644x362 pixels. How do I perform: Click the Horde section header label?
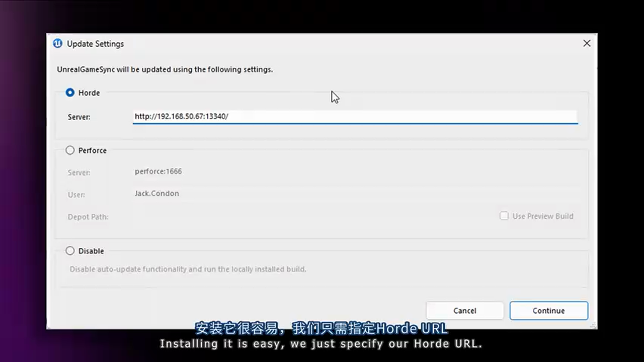click(89, 93)
